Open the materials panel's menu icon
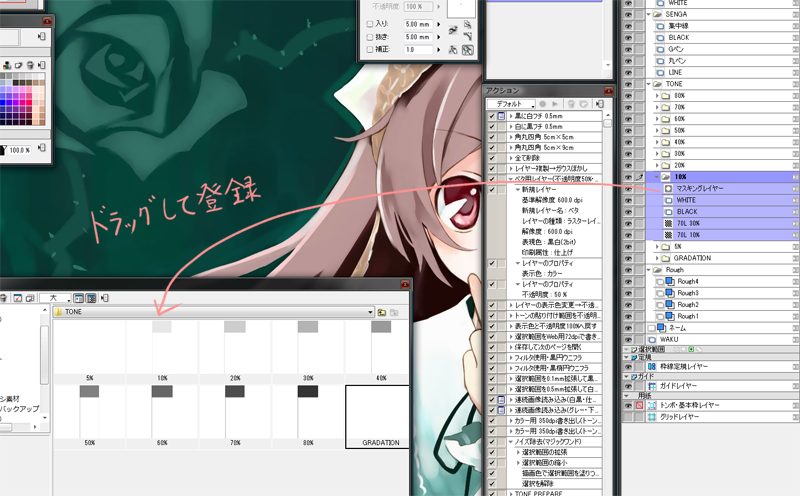800x496 pixels. tap(105, 298)
